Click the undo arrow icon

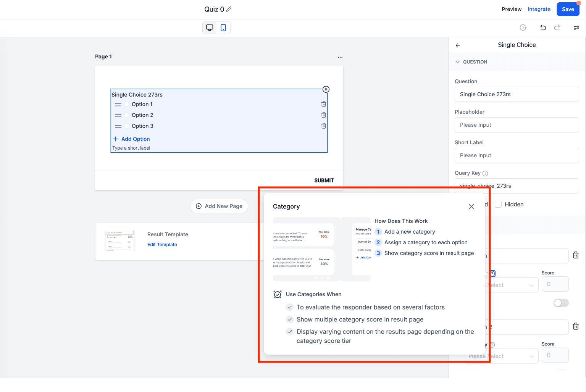543,27
